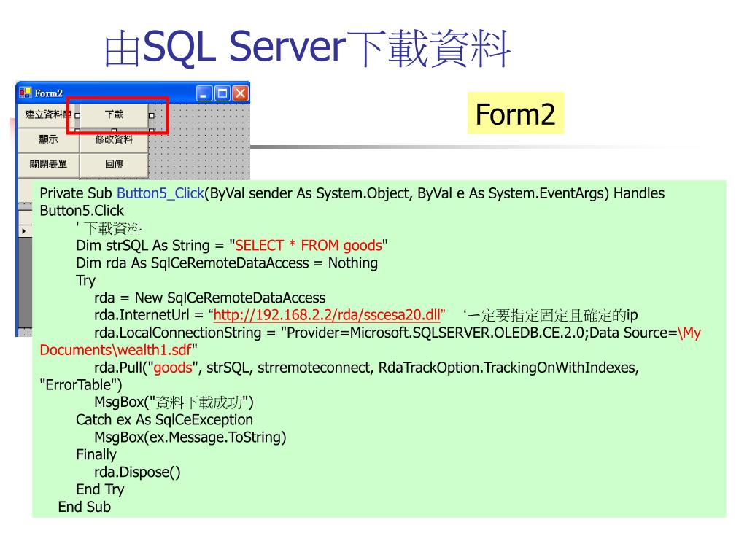The width and height of the screenshot is (747, 560).
Task: Click the blue Button5_Click procedure name
Action: (x=160, y=193)
